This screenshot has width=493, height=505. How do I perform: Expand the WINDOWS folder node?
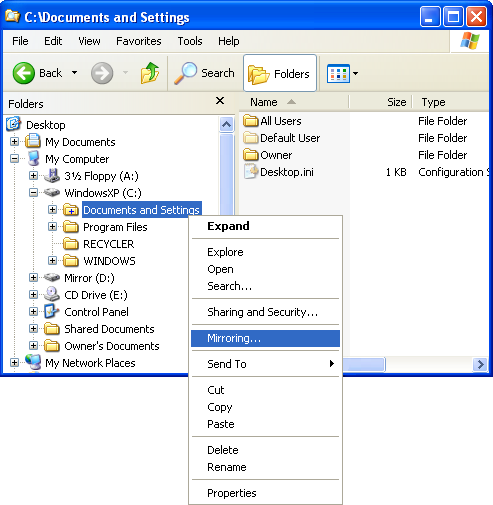click(52, 260)
